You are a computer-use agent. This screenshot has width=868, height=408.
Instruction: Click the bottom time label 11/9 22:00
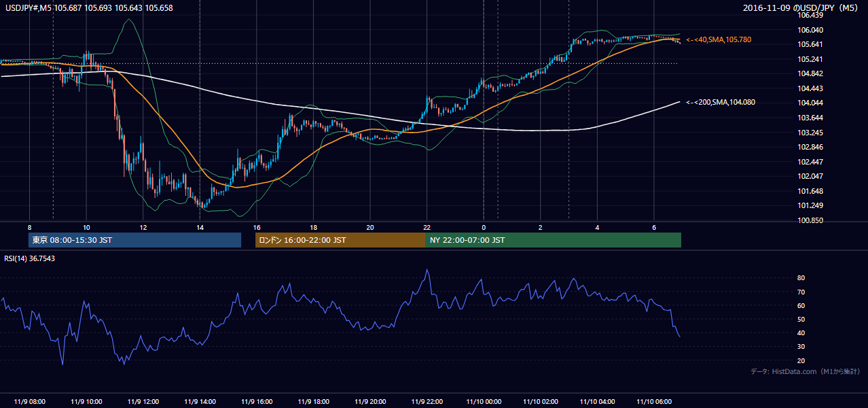click(x=427, y=401)
